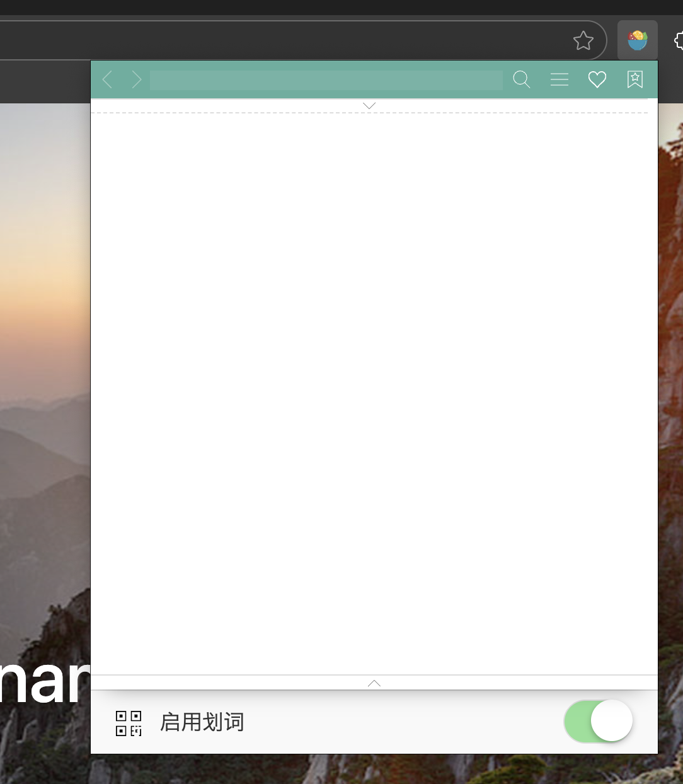Add word to favorites with heart icon

pyautogui.click(x=597, y=79)
